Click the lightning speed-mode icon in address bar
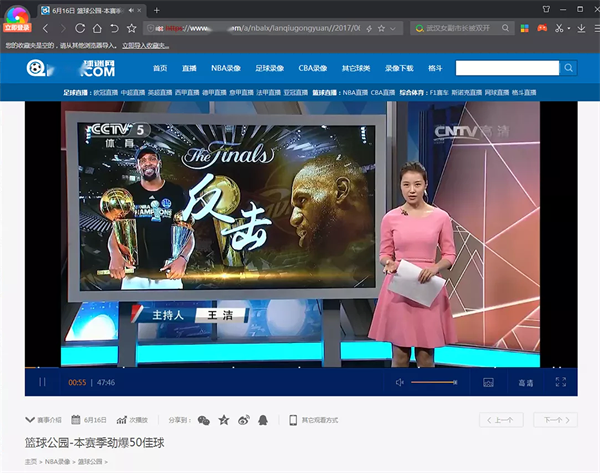Viewport: 600px width, 473px height. pyautogui.click(x=369, y=28)
